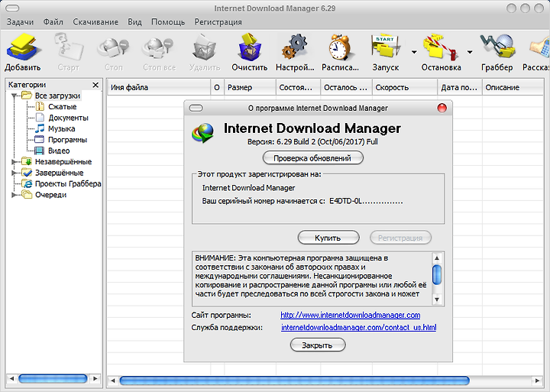Viewport: 550px width, 392px height.
Task: Click the Состоя... column header
Action: click(298, 87)
